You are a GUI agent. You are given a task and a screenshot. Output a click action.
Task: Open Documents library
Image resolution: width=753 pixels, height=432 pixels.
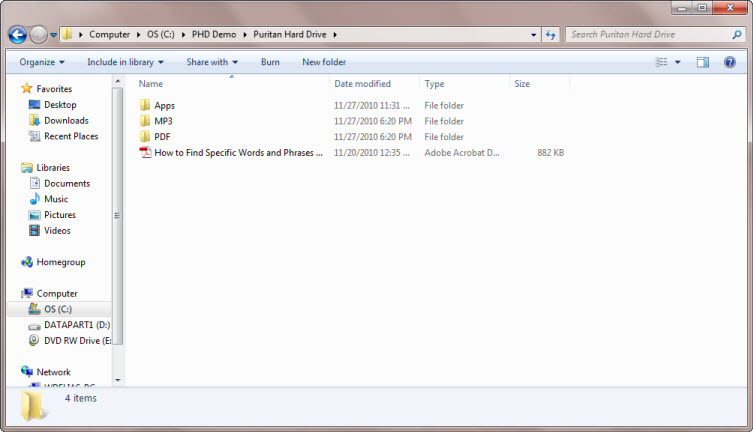[67, 183]
